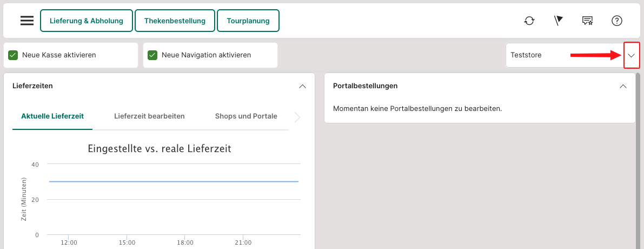Open the help question mark icon
The width and height of the screenshot is (644, 249).
point(617,21)
